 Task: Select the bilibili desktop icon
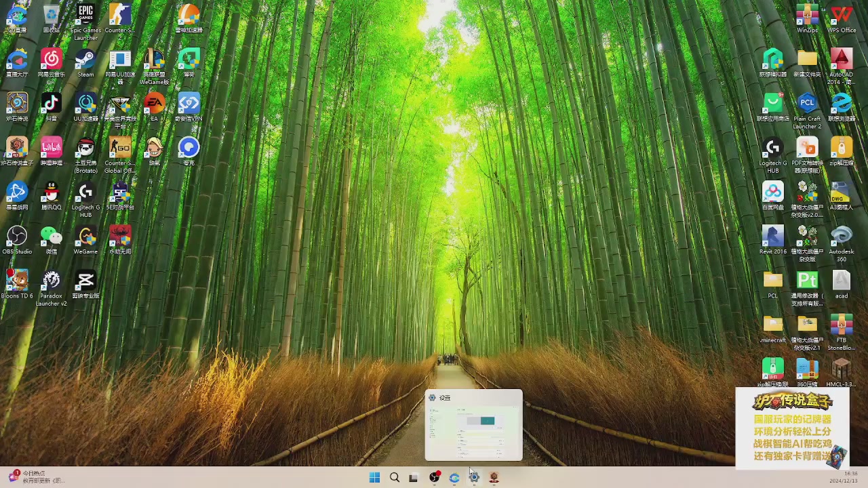[x=51, y=152]
